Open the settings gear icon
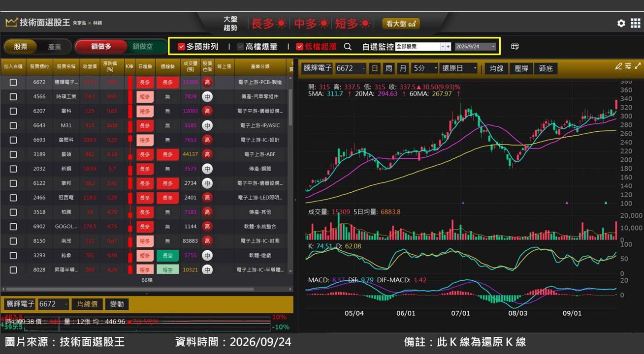Screen dimensions: 644x354 pos(621,24)
